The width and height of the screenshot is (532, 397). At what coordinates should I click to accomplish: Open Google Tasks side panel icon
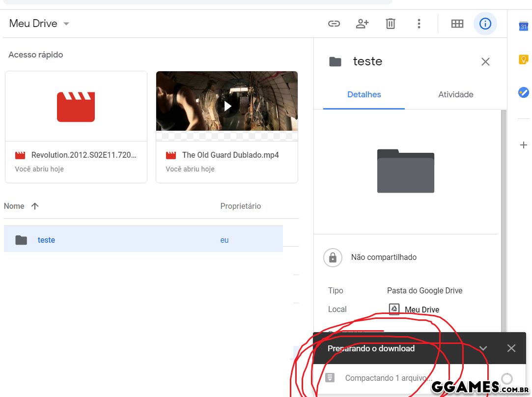pyautogui.click(x=524, y=92)
